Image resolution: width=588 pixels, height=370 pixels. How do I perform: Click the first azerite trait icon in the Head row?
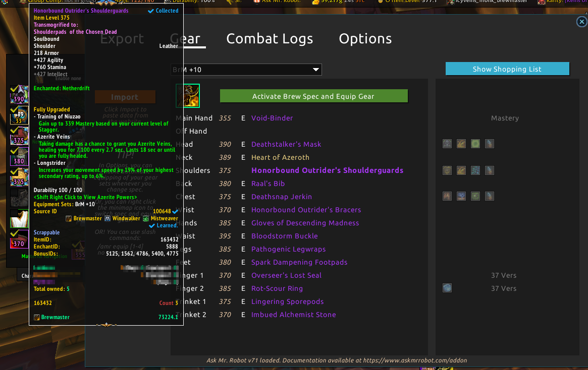coord(447,144)
